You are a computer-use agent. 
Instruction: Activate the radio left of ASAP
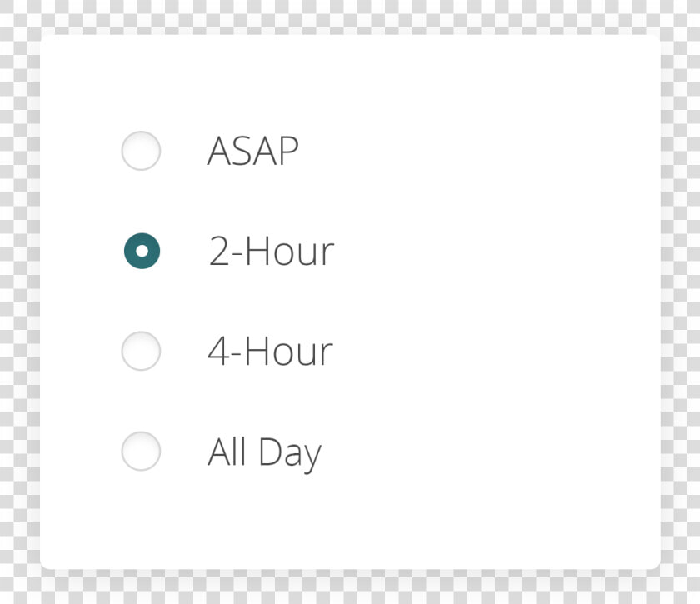pyautogui.click(x=141, y=151)
